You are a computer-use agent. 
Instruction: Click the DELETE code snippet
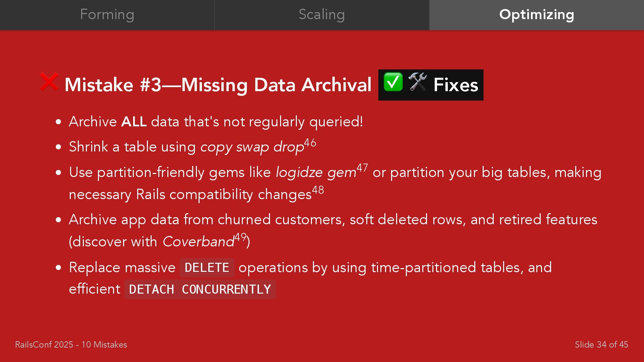(207, 268)
